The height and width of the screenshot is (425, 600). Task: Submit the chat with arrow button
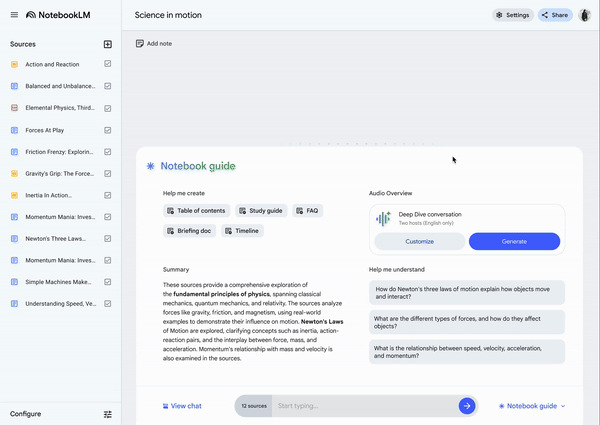(467, 406)
